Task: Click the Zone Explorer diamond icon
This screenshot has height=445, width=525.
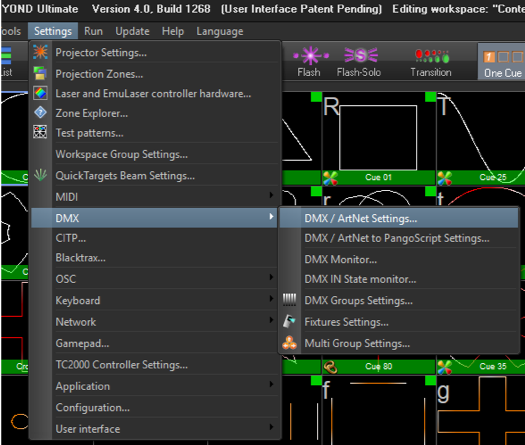Action: point(40,113)
